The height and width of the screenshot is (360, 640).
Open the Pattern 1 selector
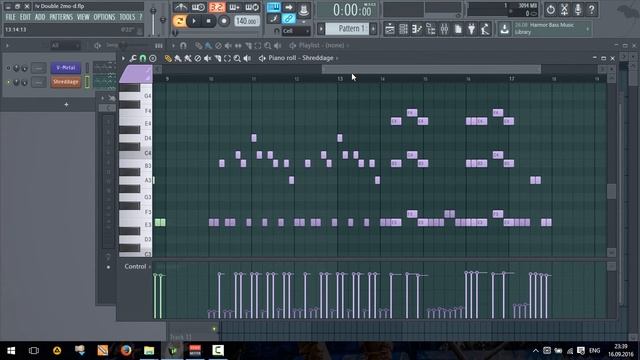(347, 29)
